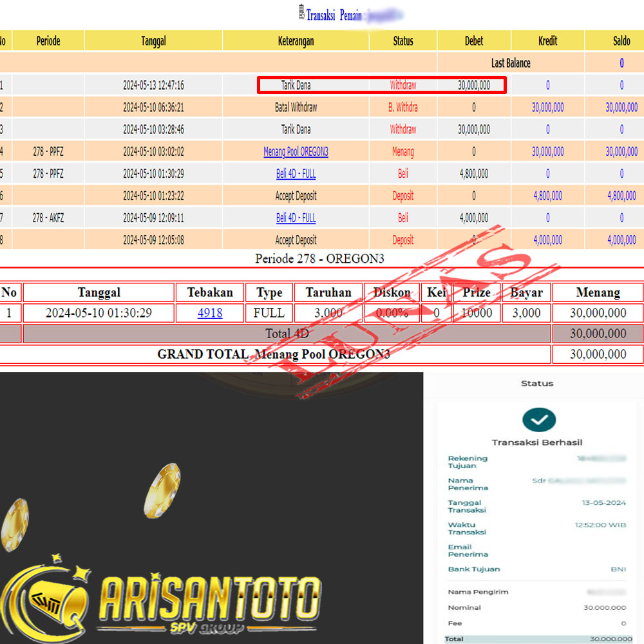644x644 pixels.
Task: Select the debet amount 4,000,000
Action: [474, 218]
